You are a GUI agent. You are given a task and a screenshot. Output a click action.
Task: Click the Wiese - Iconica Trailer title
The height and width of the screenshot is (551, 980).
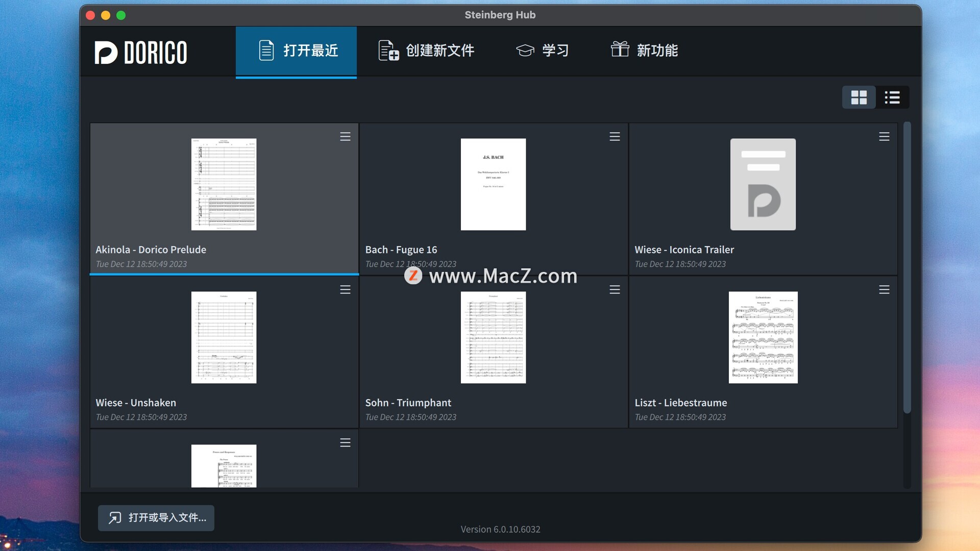tap(684, 249)
